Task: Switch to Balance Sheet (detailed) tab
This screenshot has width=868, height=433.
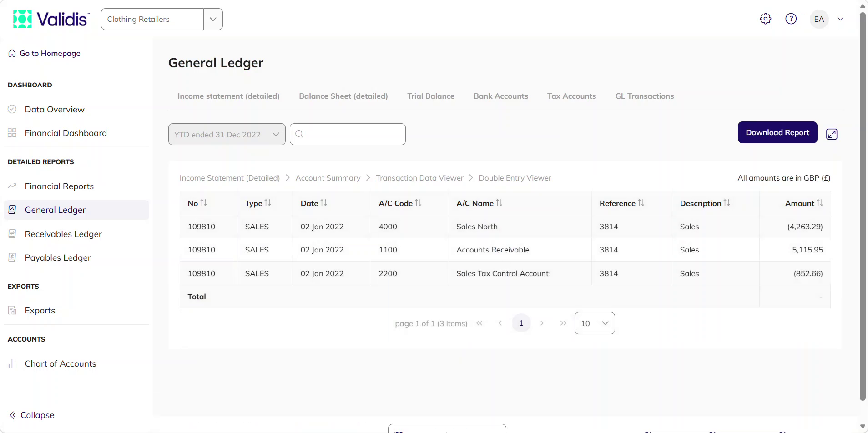Action: coord(343,96)
